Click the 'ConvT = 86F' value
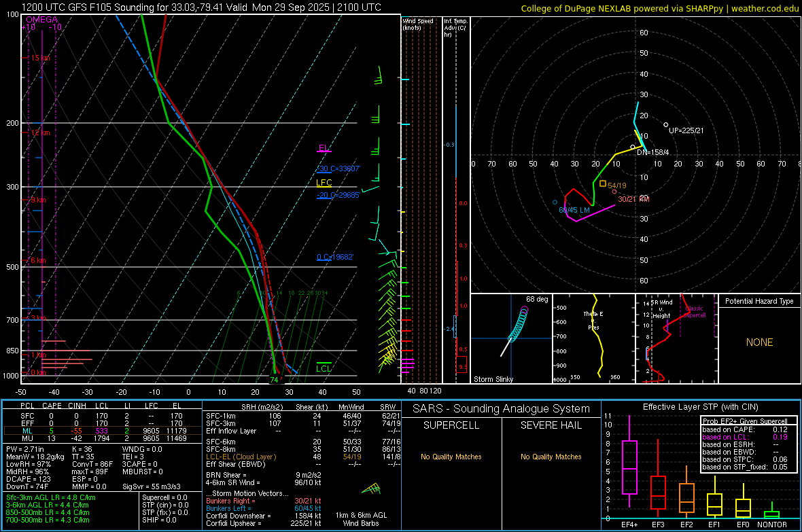The height and width of the screenshot is (532, 802). click(x=92, y=465)
